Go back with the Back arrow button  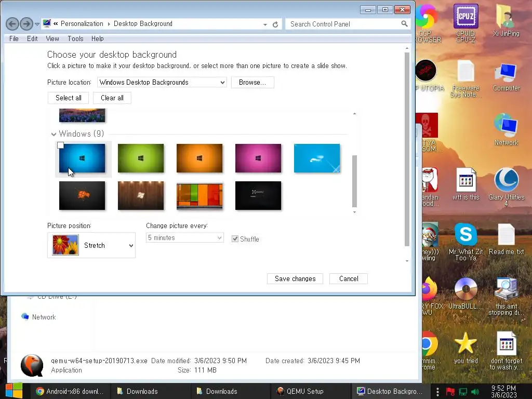(x=12, y=24)
